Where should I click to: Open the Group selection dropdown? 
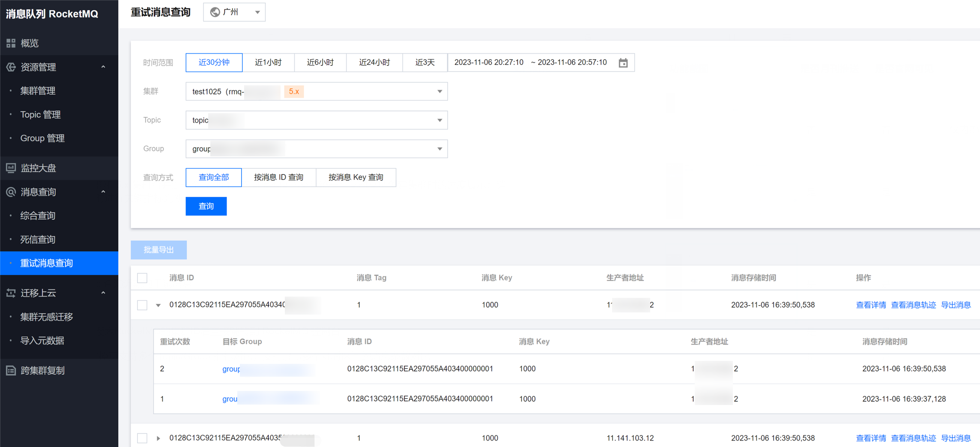coord(317,149)
